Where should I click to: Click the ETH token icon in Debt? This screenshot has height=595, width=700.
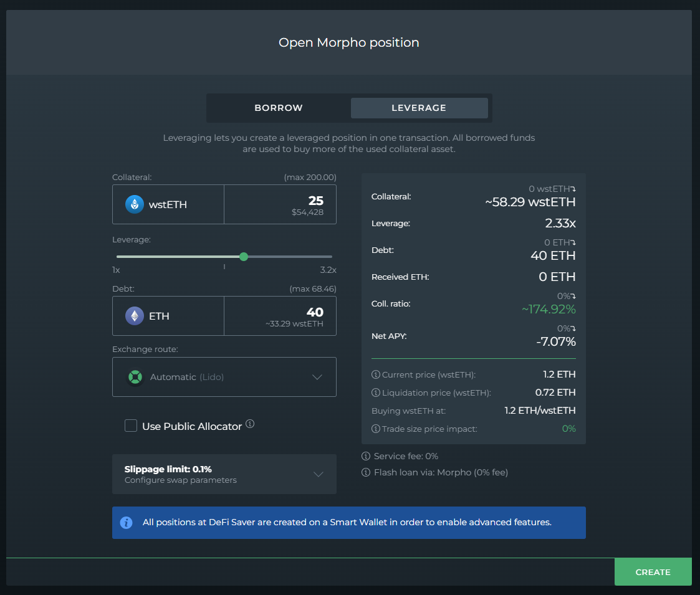pyautogui.click(x=135, y=316)
